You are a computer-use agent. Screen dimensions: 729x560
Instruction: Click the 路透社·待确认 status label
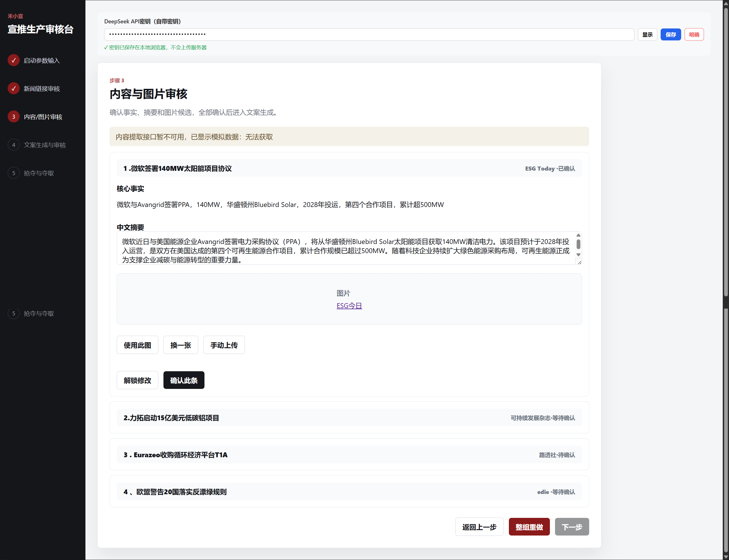pyautogui.click(x=557, y=455)
